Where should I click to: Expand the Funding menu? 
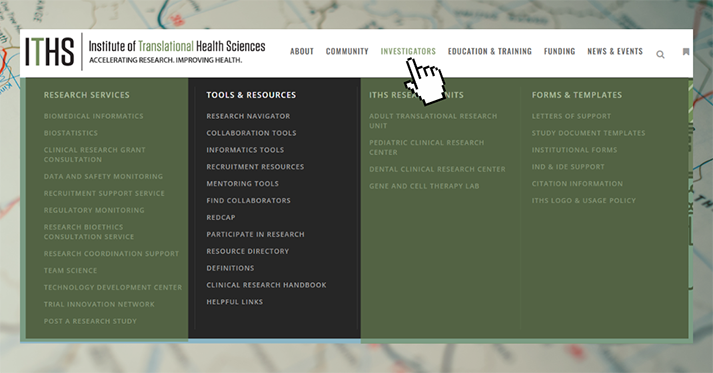(x=559, y=51)
